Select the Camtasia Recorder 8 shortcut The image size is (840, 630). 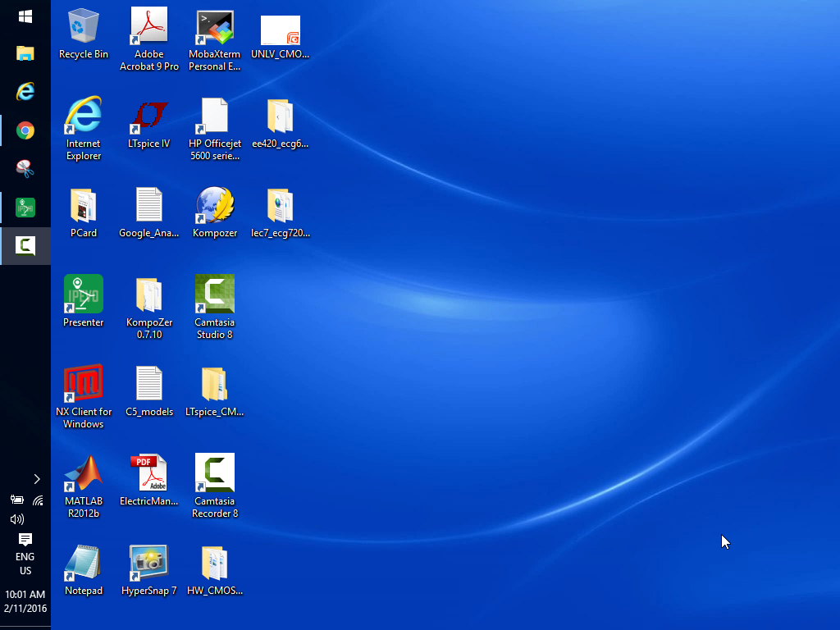pyautogui.click(x=215, y=474)
